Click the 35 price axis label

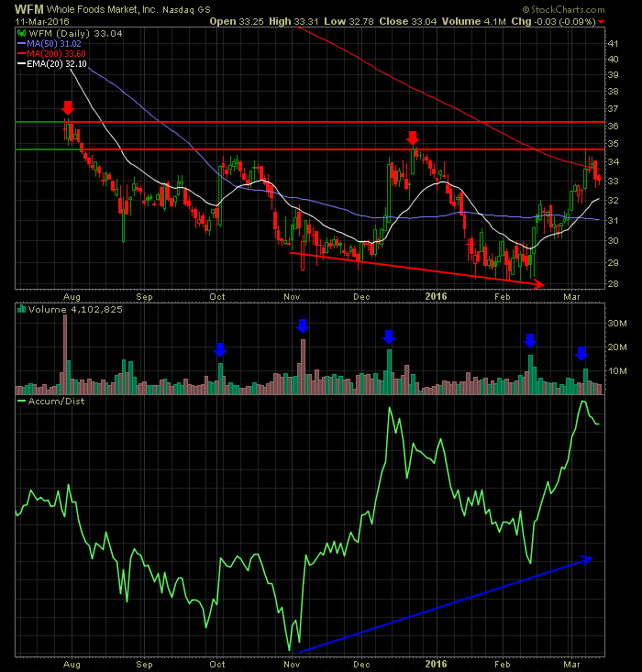[x=613, y=144]
